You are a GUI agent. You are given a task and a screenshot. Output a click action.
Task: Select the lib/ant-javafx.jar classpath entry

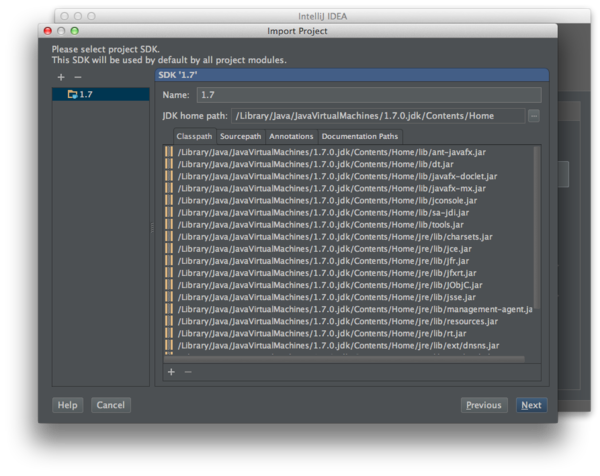pos(331,152)
